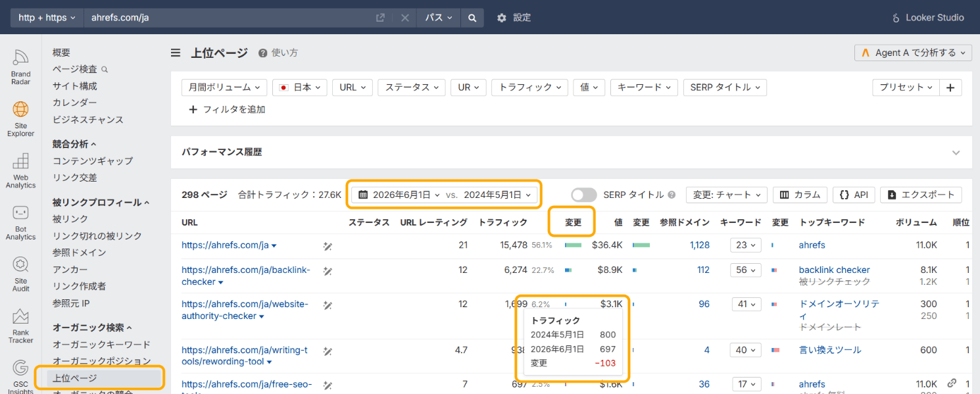Viewport: 980px width, 394px height.
Task: Click inspect icon for backlink-checker row
Action: pos(328,270)
